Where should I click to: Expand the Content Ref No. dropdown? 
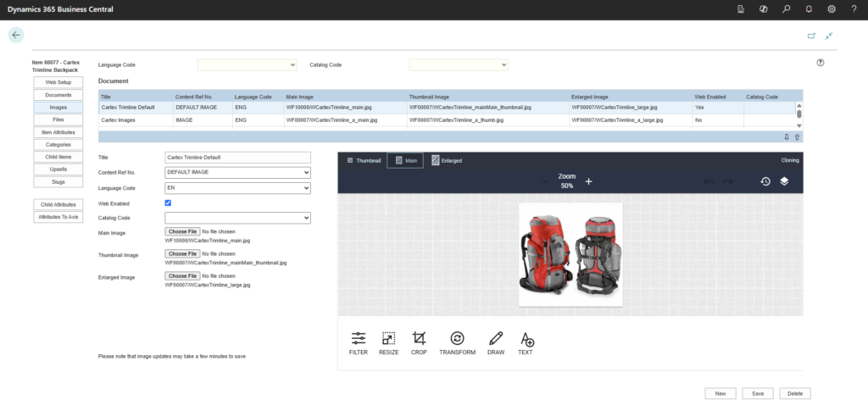[x=238, y=173]
